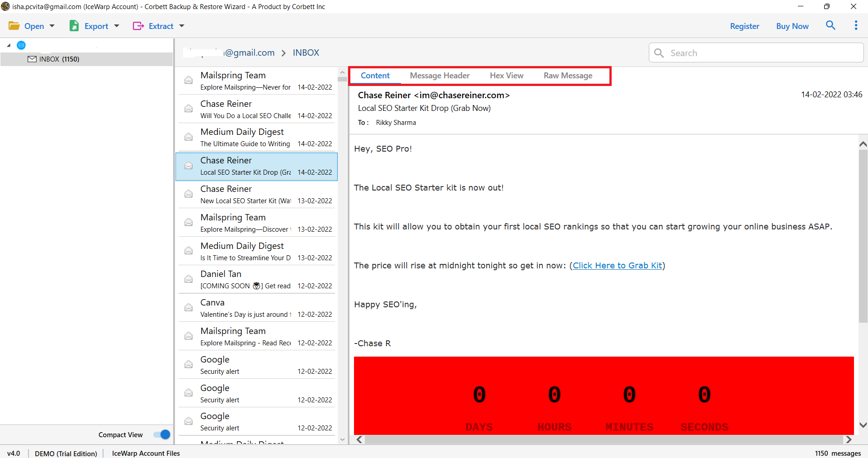Image resolution: width=868 pixels, height=458 pixels.
Task: Open Chase Reiner Will You Do a Local SEO email
Action: click(x=257, y=109)
